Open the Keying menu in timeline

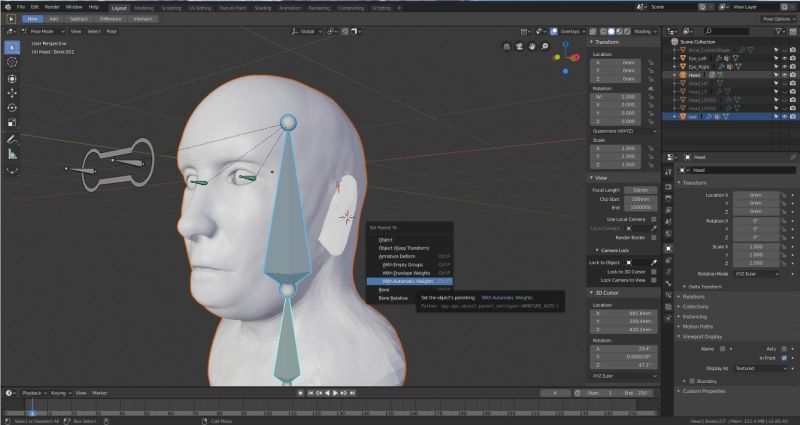[60, 393]
